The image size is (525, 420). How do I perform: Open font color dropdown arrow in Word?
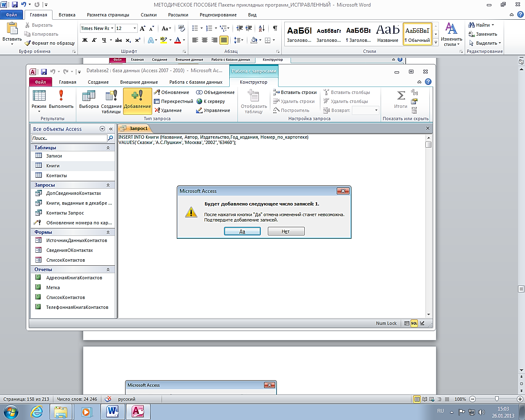click(x=184, y=40)
